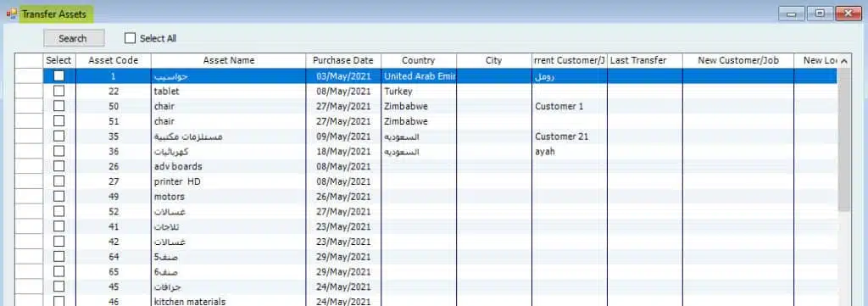Check the box for asset code 41
Viewport: 868px width, 306px height.
pyautogui.click(x=58, y=226)
